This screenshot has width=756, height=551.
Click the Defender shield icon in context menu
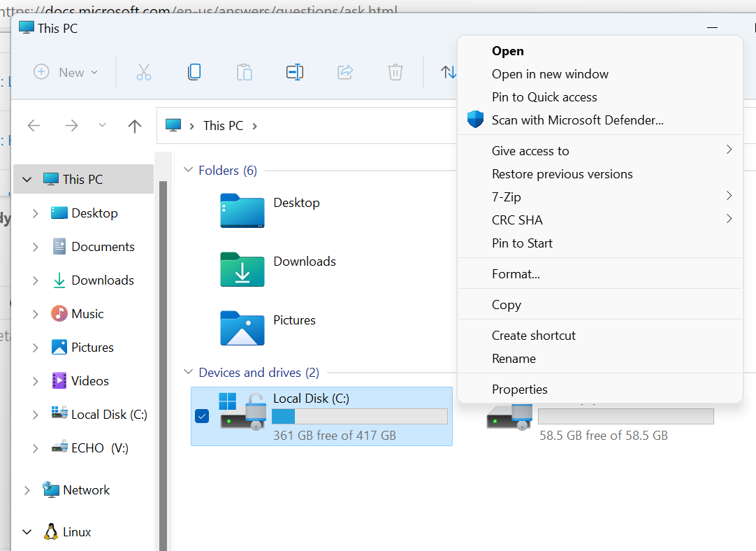point(475,119)
